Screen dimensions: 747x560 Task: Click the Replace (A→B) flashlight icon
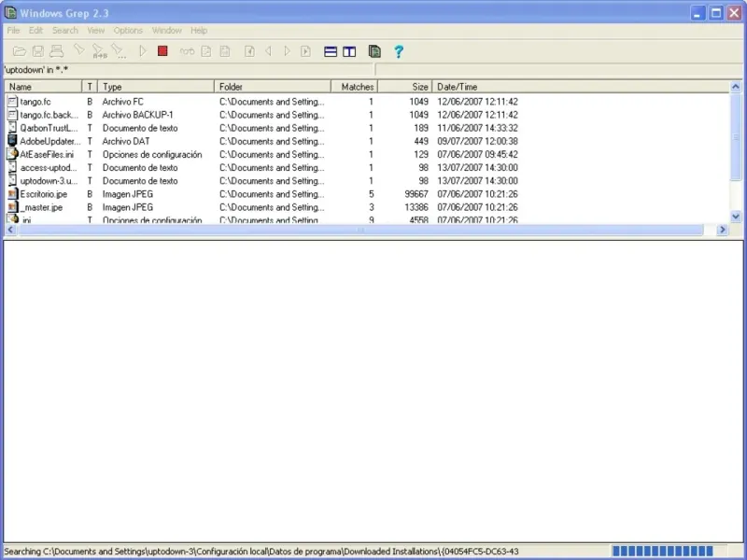(99, 51)
